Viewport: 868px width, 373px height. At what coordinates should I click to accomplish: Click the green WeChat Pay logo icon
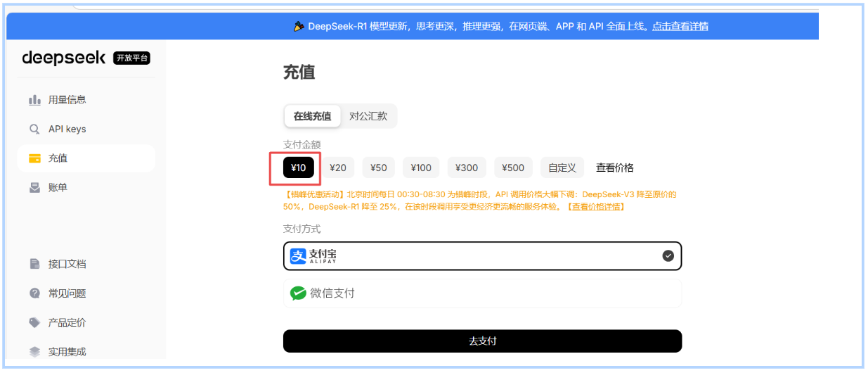(299, 293)
